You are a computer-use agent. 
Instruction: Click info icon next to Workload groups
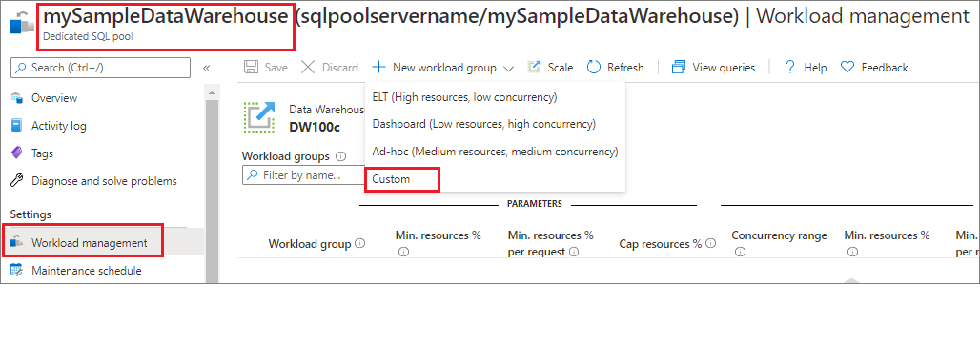[340, 156]
